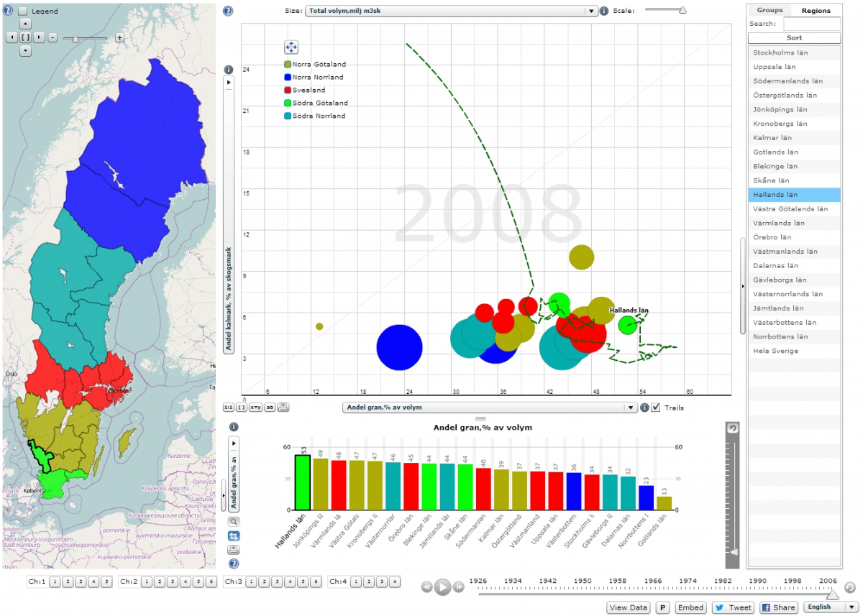Enable the Legend checkbox on the map

[x=23, y=11]
